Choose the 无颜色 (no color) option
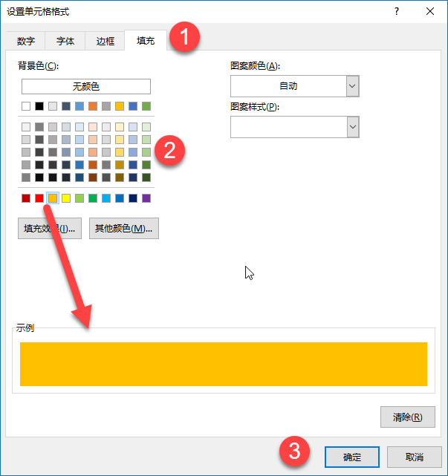 85,86
